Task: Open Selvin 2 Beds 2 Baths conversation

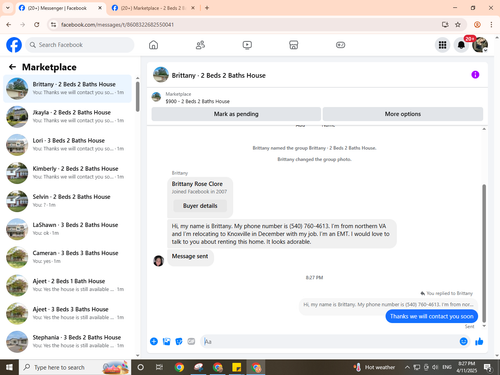Action: coord(67,201)
